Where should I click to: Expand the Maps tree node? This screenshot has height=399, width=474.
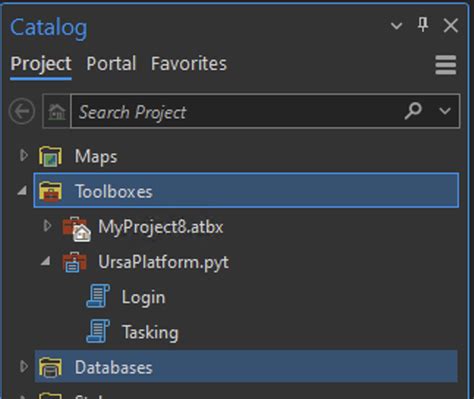[23, 155]
